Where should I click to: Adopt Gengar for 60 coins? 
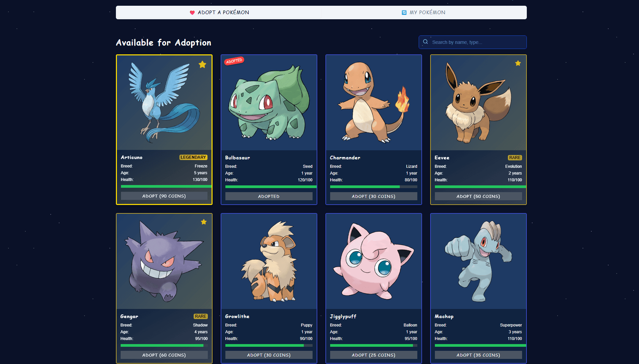(164, 355)
